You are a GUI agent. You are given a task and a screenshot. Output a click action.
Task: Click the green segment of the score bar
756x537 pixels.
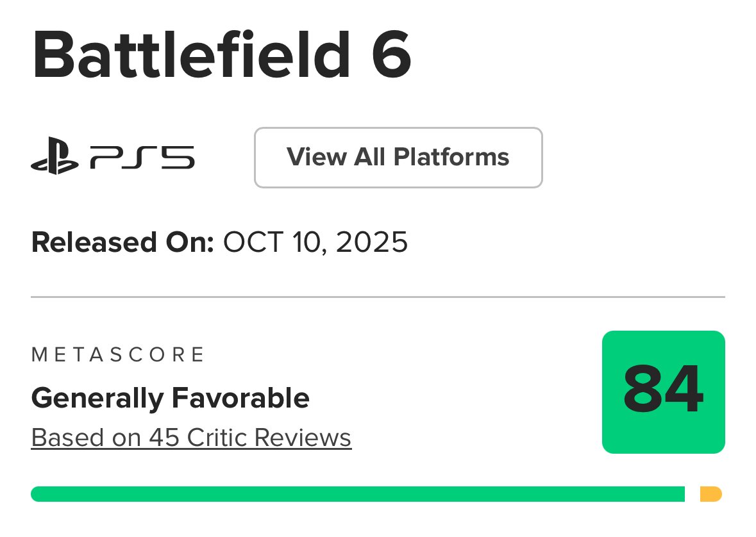click(357, 494)
